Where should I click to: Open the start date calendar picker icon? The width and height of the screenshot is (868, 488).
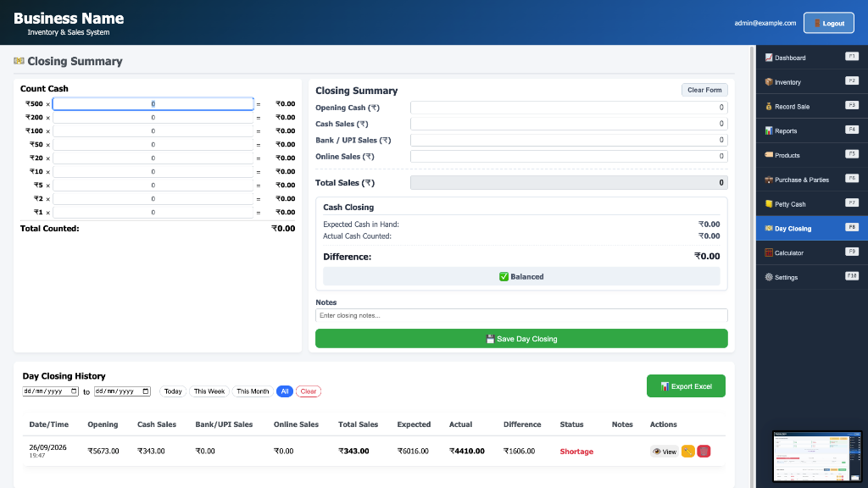pyautogui.click(x=74, y=391)
